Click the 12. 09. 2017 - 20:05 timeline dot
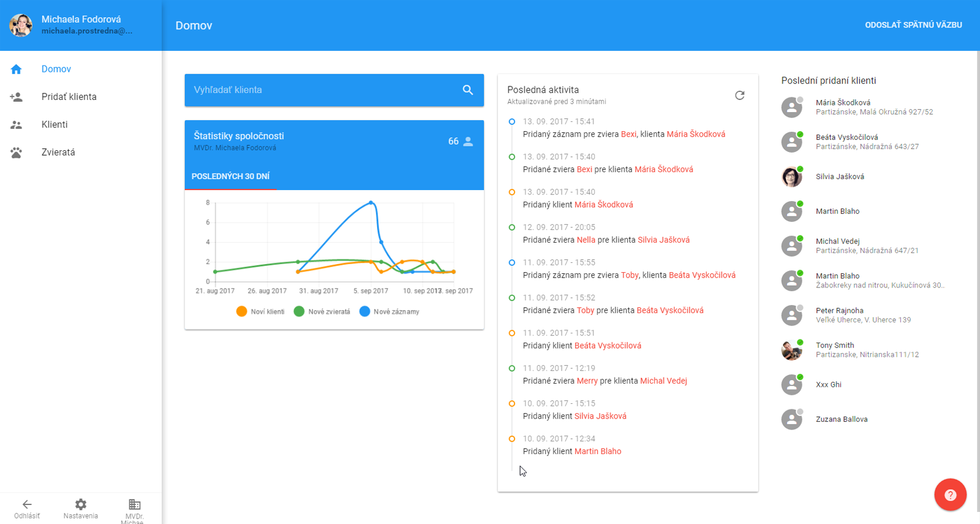This screenshot has width=980, height=524. [512, 227]
